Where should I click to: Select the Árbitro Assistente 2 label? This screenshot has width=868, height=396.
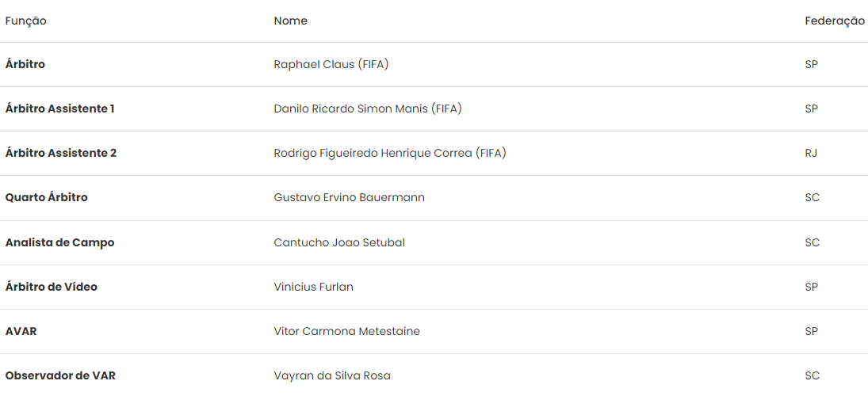[x=61, y=153]
